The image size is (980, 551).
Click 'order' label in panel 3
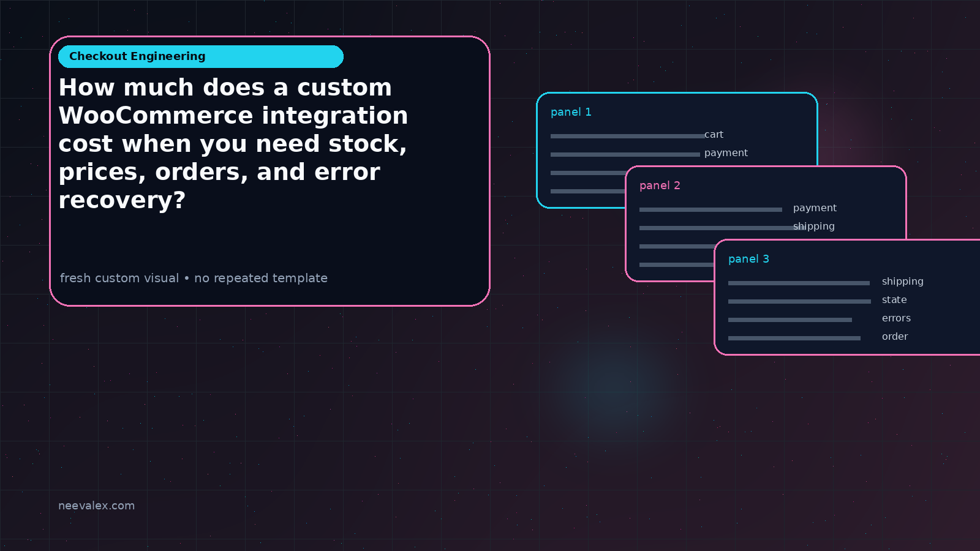(895, 337)
